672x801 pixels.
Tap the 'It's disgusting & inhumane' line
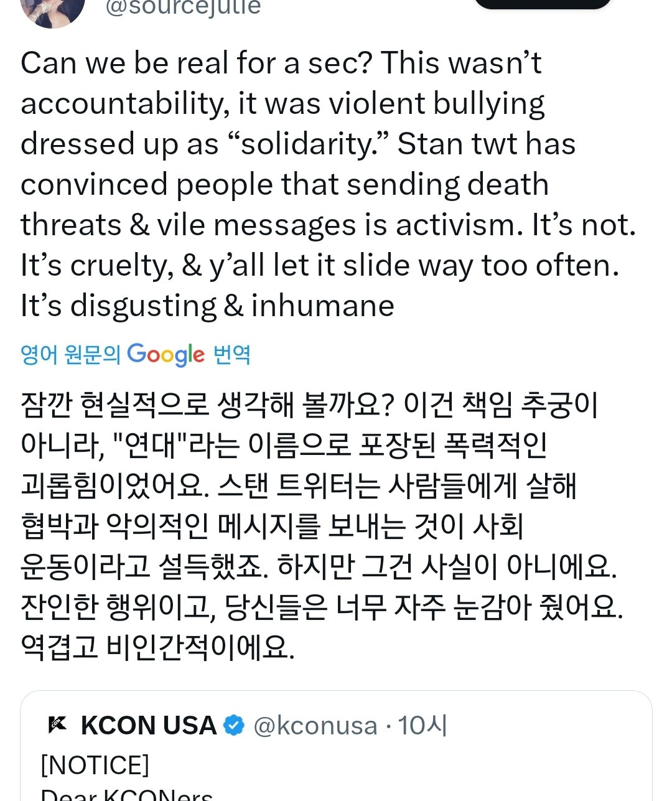208,306
